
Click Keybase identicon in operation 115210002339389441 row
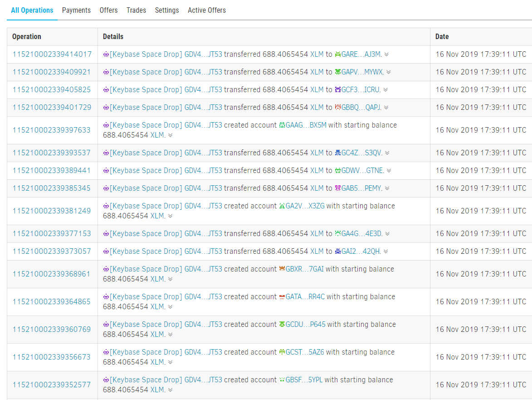pos(106,170)
